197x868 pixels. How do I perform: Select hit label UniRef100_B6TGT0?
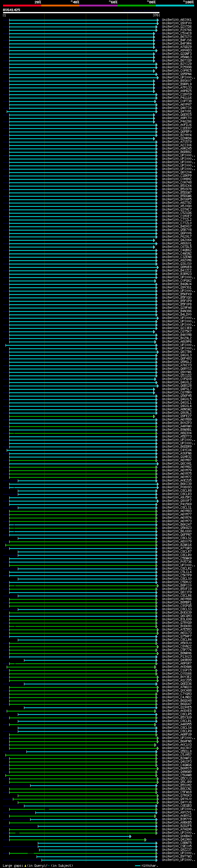click(x=177, y=37)
